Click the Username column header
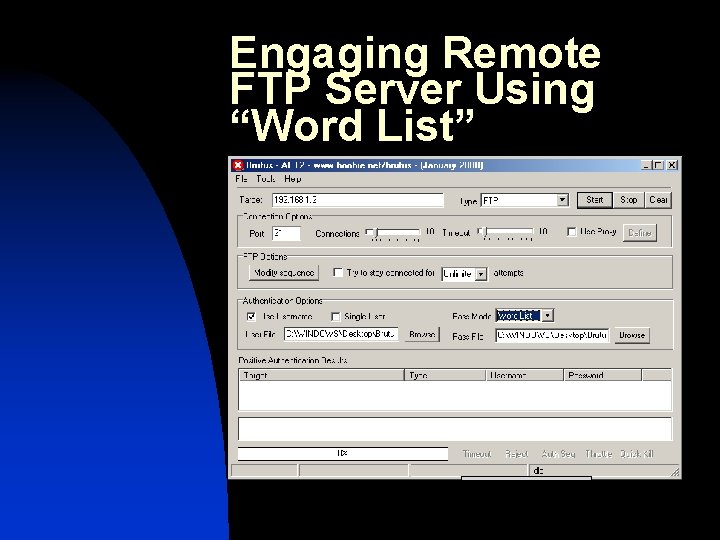The image size is (720, 540). click(524, 375)
